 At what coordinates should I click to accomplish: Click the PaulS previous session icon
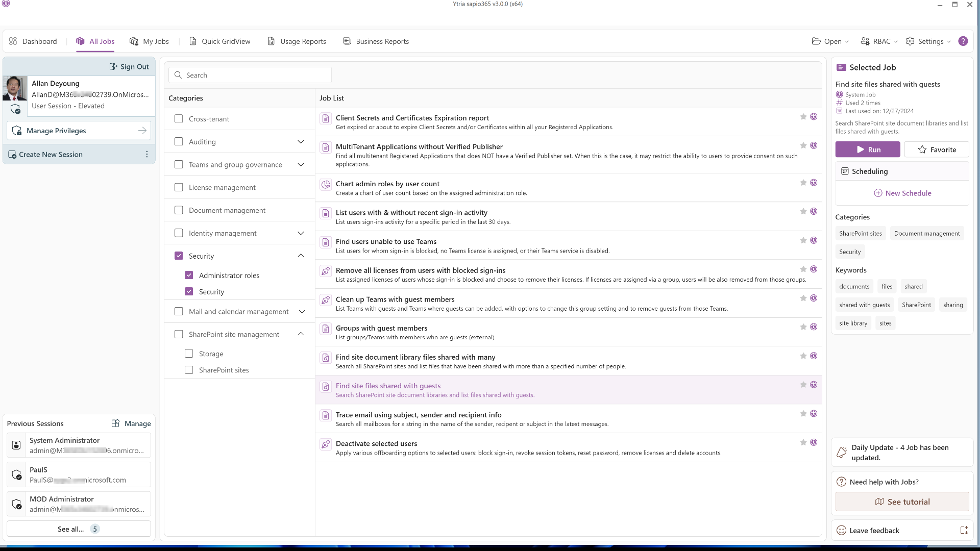pyautogui.click(x=17, y=475)
